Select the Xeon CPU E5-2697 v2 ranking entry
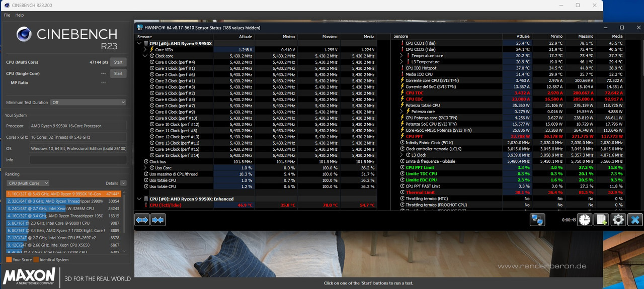Image resolution: width=644 pixels, height=289 pixels. tap(64, 237)
